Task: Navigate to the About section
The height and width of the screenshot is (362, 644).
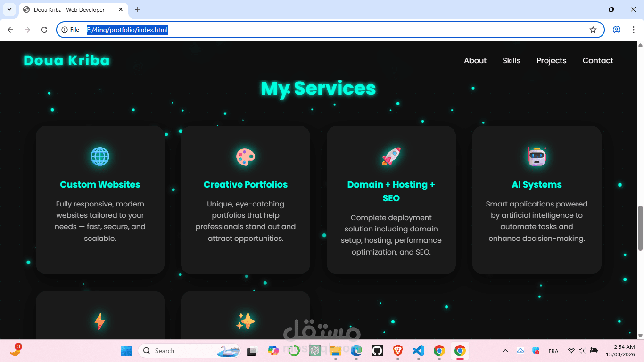Action: [x=475, y=60]
